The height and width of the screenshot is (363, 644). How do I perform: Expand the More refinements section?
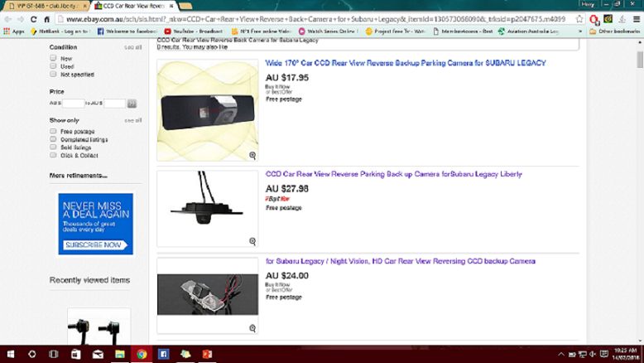(78, 176)
